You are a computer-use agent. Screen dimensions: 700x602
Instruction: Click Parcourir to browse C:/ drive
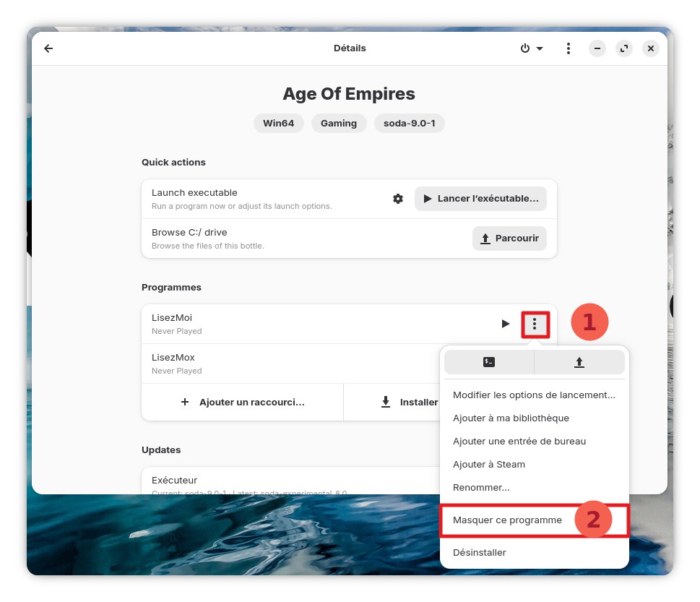click(x=509, y=238)
